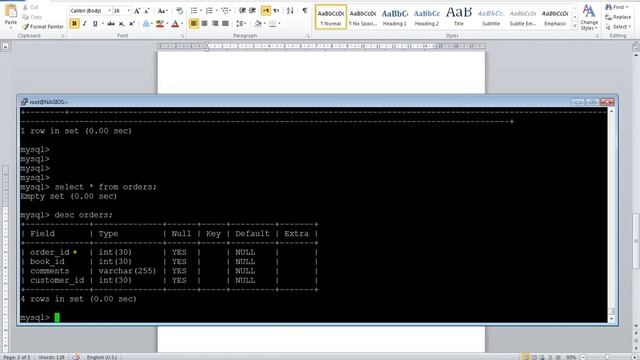Viewport: 640px width, 360px height.
Task: Click Find in the Editing group
Action: click(x=617, y=7)
